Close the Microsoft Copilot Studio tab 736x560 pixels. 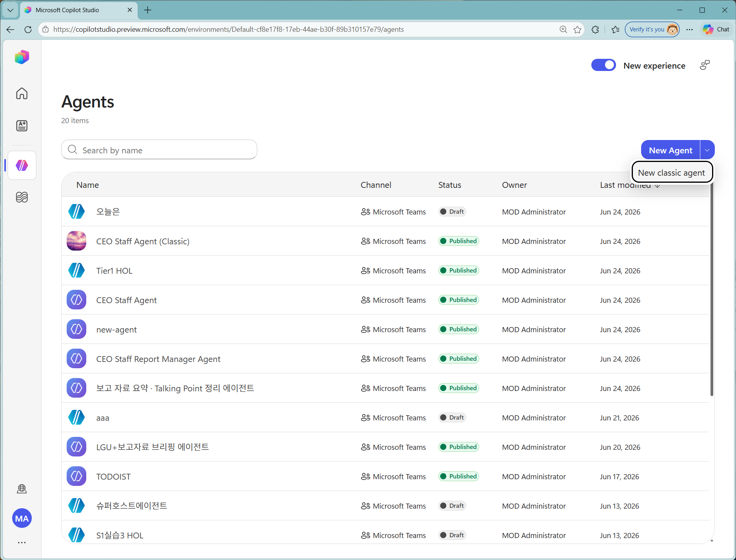(130, 10)
